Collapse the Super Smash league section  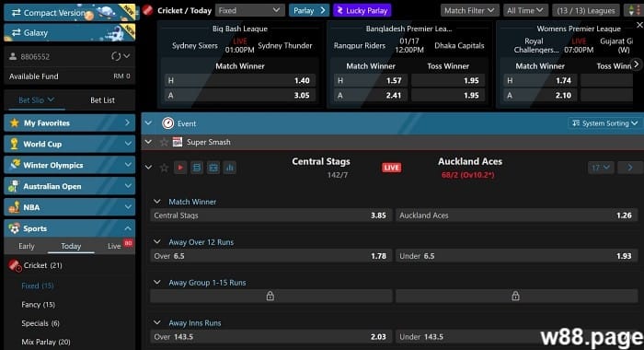coord(148,142)
